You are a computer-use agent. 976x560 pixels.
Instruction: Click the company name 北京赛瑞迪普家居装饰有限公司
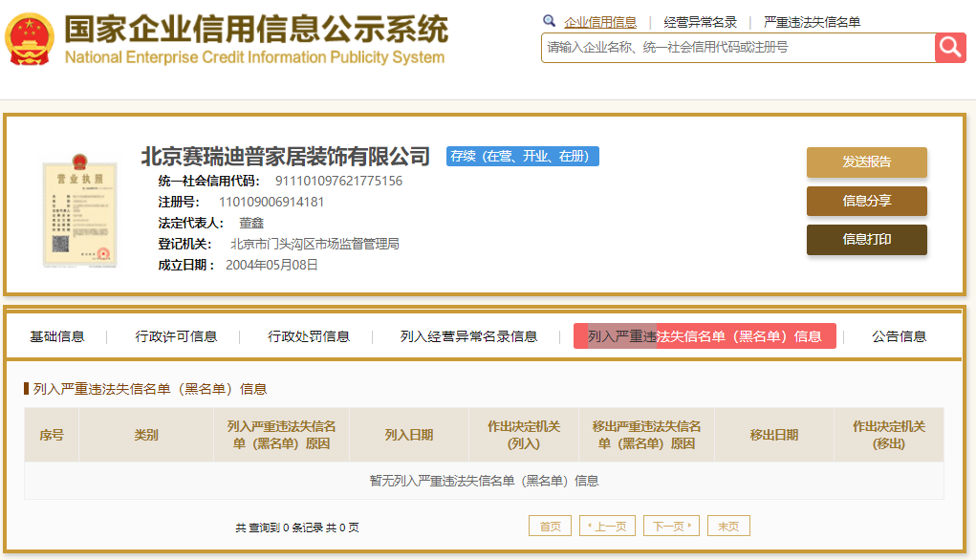point(286,156)
